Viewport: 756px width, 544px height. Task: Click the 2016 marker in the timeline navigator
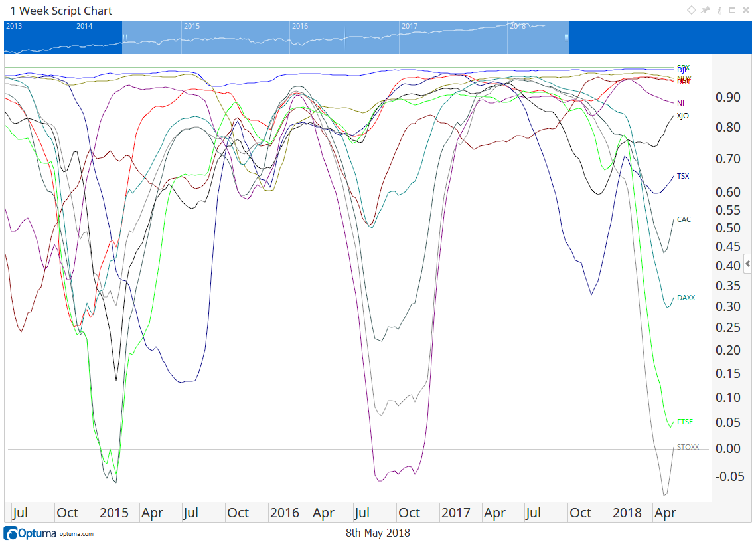click(301, 26)
